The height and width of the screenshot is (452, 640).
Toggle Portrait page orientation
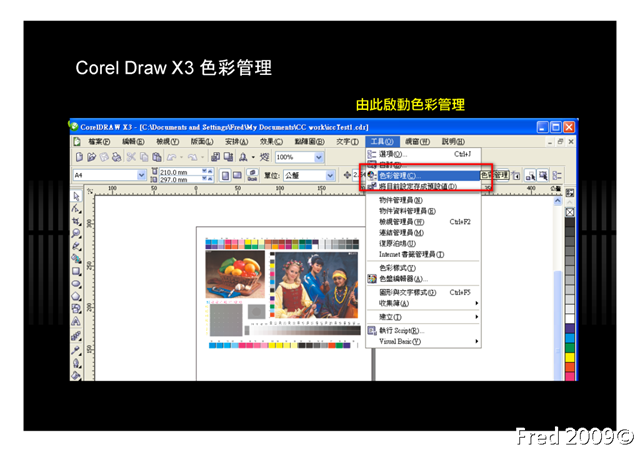pos(225,176)
